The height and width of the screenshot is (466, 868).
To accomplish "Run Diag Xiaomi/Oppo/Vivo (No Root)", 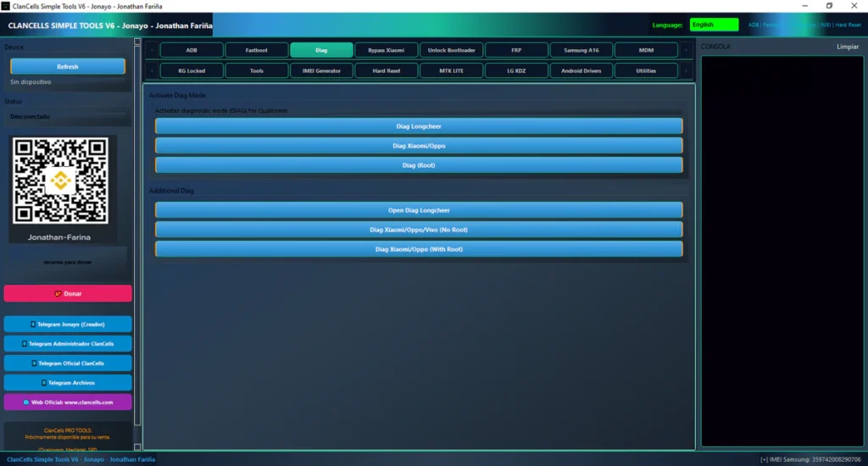I will pyautogui.click(x=419, y=230).
